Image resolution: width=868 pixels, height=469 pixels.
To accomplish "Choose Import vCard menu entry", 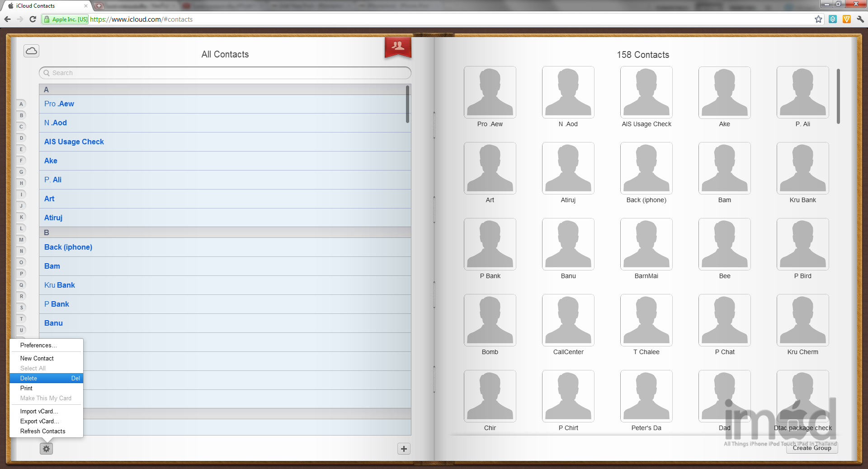I will (x=39, y=411).
